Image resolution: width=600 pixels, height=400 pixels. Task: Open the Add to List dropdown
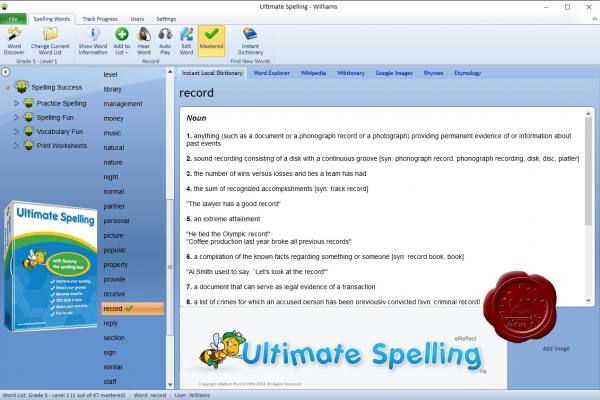122,41
